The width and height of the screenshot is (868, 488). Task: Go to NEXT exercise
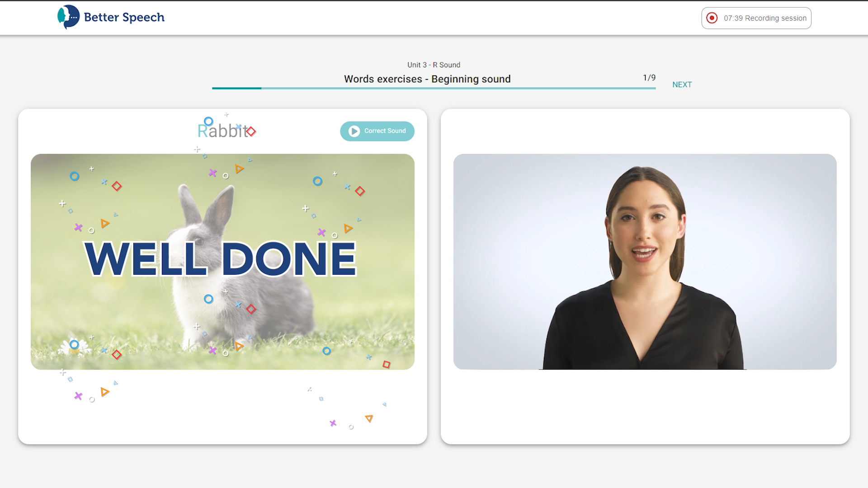tap(682, 84)
